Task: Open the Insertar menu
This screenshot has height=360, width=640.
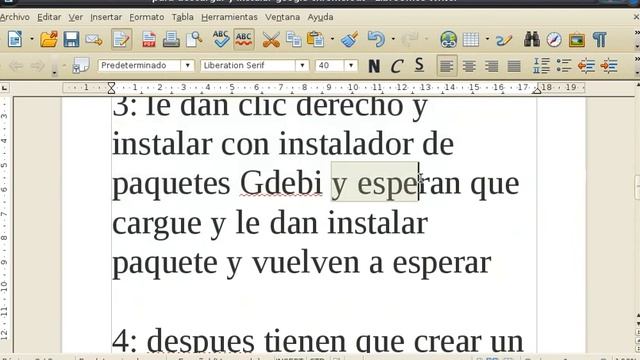Action: point(106,17)
